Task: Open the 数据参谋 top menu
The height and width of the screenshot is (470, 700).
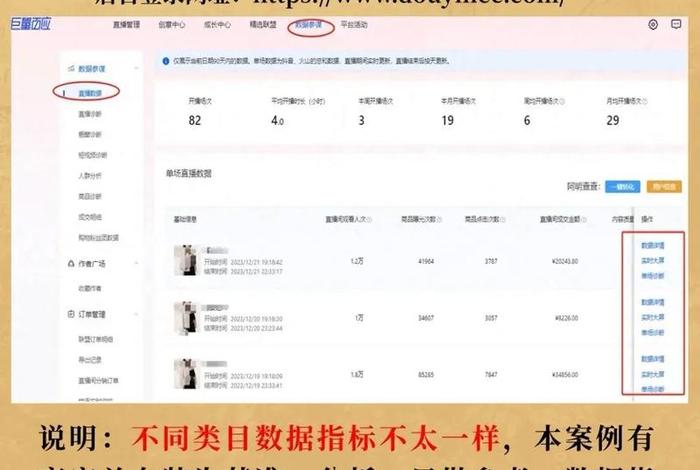Action: 308,25
